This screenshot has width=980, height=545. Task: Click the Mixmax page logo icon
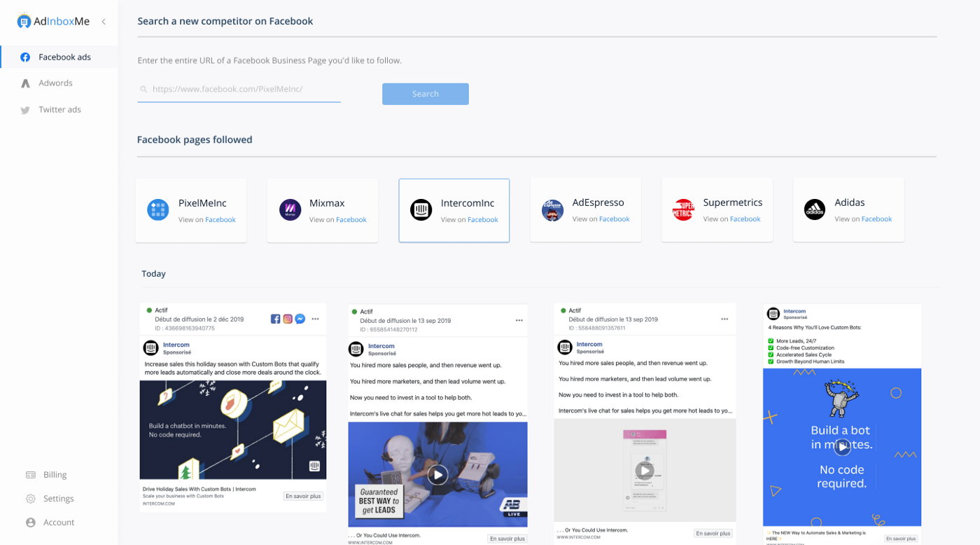pos(290,210)
